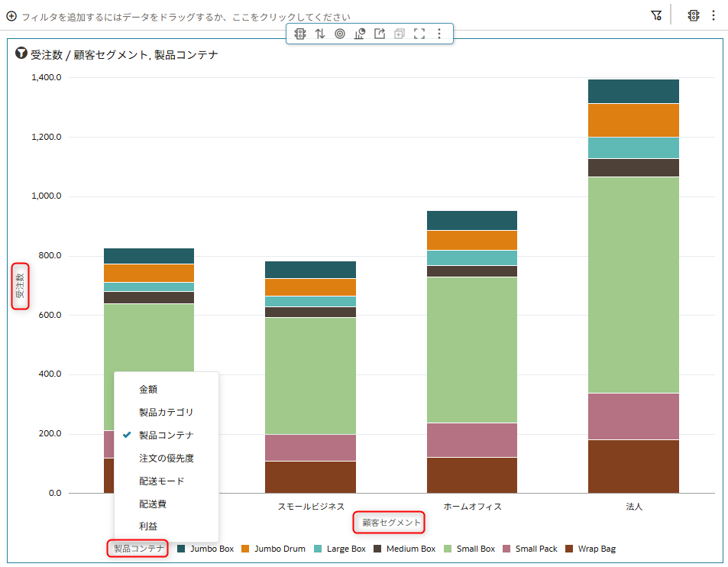Select the dark teal Jumbo Box segment of スモールビジネス bar
This screenshot has height=567, width=728.
[311, 270]
